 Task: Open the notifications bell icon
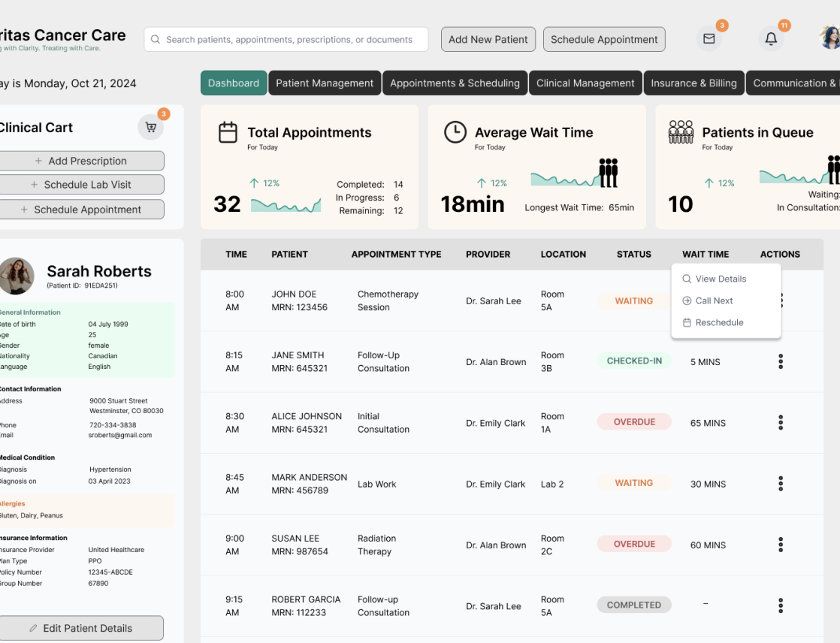point(771,39)
